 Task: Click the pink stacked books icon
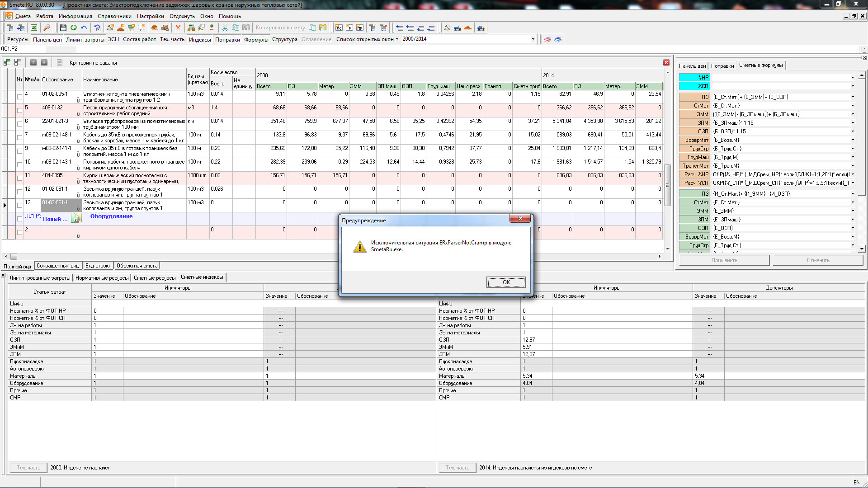pyautogui.click(x=547, y=39)
